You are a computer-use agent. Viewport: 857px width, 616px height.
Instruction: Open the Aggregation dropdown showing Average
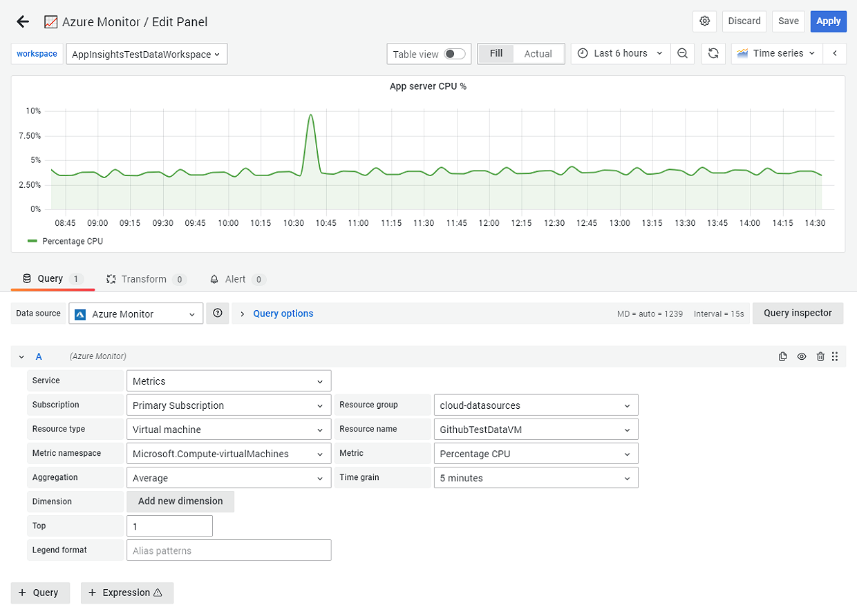tap(229, 477)
